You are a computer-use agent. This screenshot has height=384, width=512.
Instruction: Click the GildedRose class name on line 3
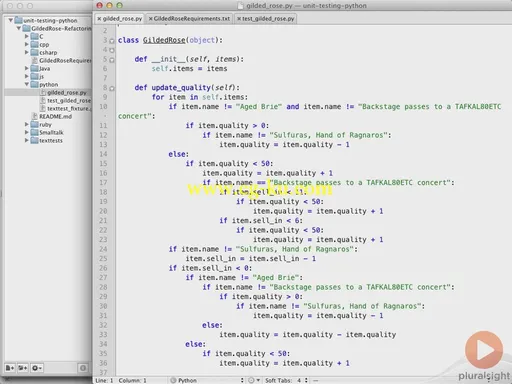pos(164,40)
